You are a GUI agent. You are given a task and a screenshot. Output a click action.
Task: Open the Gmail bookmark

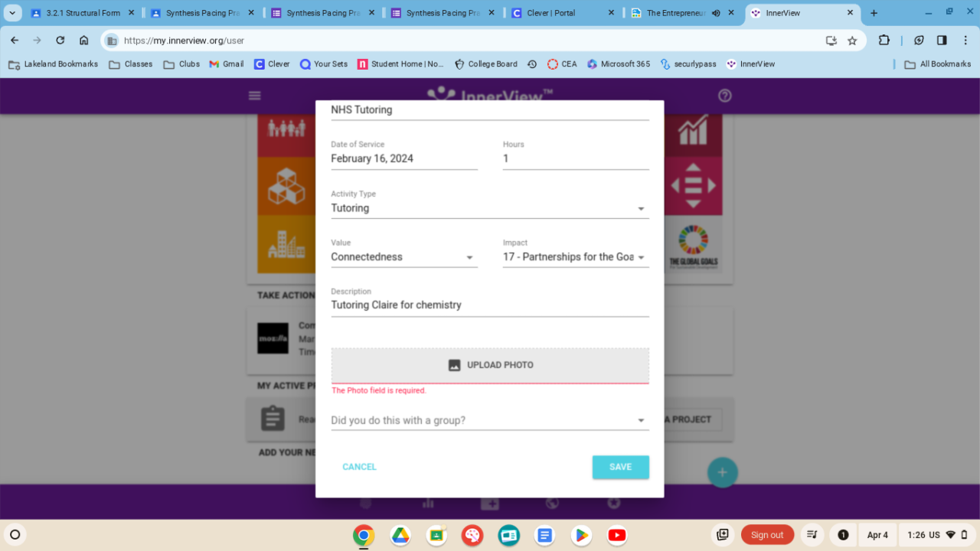pyautogui.click(x=227, y=64)
